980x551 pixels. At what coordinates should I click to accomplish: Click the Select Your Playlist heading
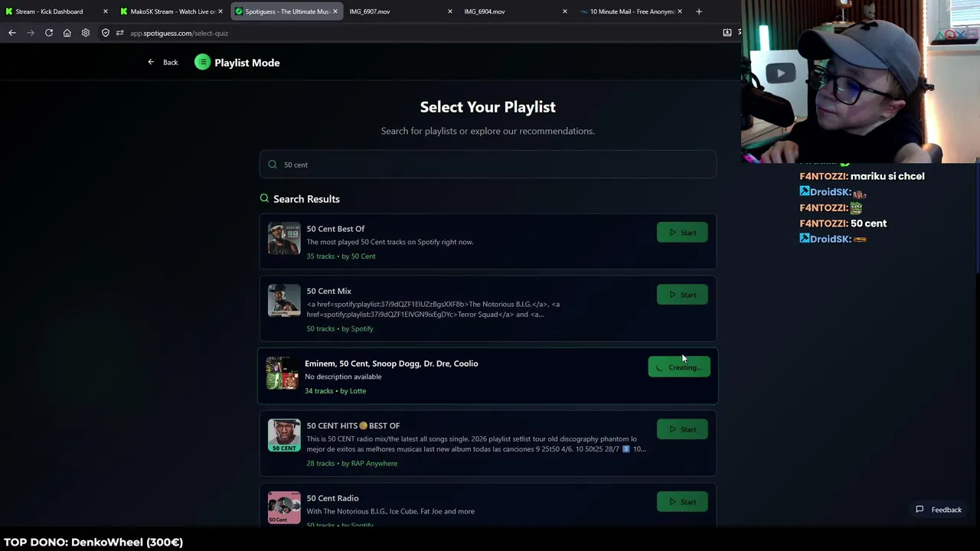click(488, 107)
